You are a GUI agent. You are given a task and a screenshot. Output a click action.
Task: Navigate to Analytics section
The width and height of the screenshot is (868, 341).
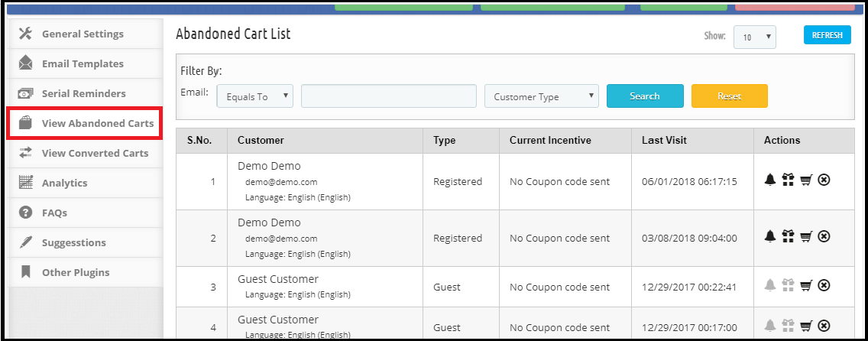point(64,183)
